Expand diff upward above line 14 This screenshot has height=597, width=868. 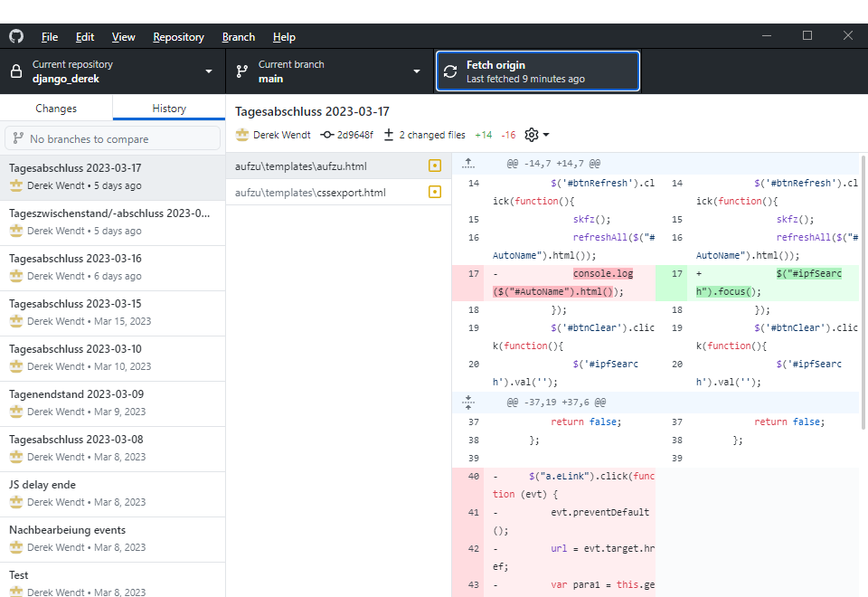click(468, 164)
